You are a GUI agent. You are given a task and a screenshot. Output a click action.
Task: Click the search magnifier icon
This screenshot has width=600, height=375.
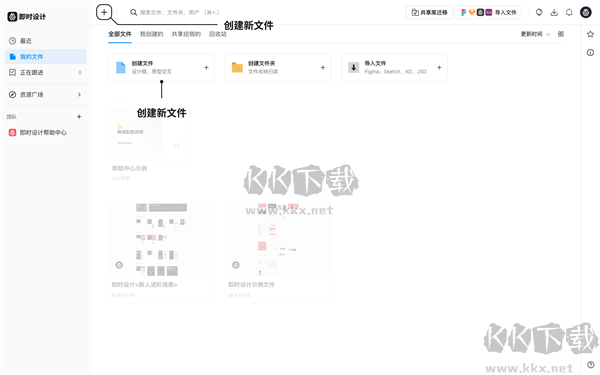pyautogui.click(x=133, y=13)
